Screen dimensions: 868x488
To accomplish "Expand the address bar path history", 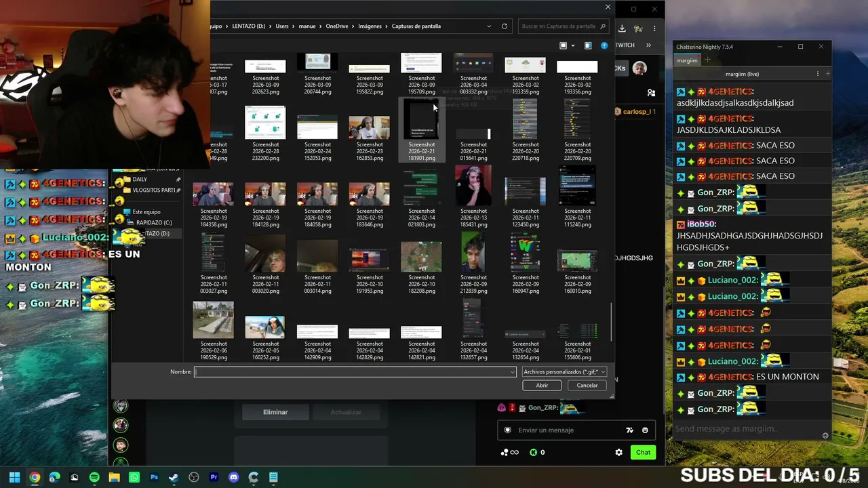I will click(x=489, y=26).
